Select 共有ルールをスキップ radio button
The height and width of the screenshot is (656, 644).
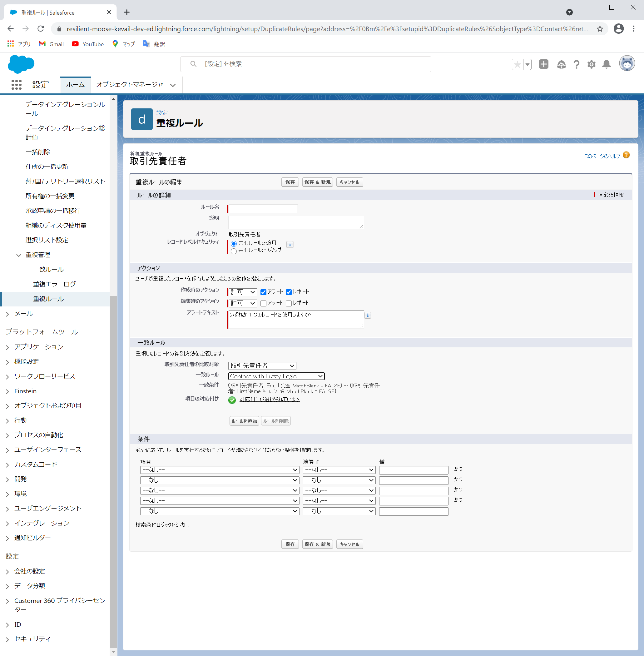coord(234,251)
